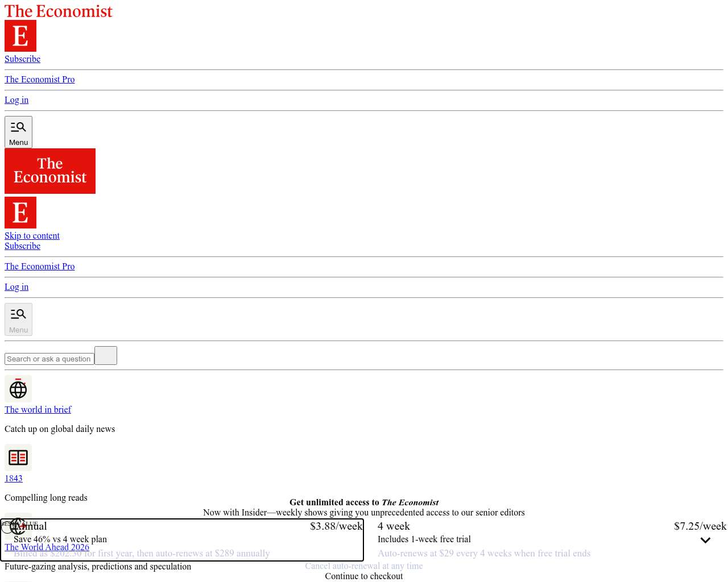Click the globe icon above The world in brief
The image size is (728, 582).
[18, 389]
